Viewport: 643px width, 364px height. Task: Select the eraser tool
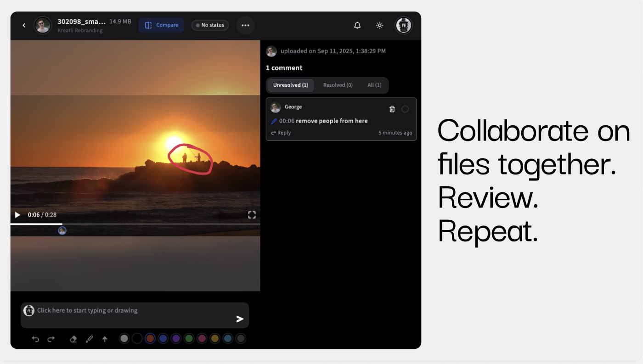[x=73, y=339]
